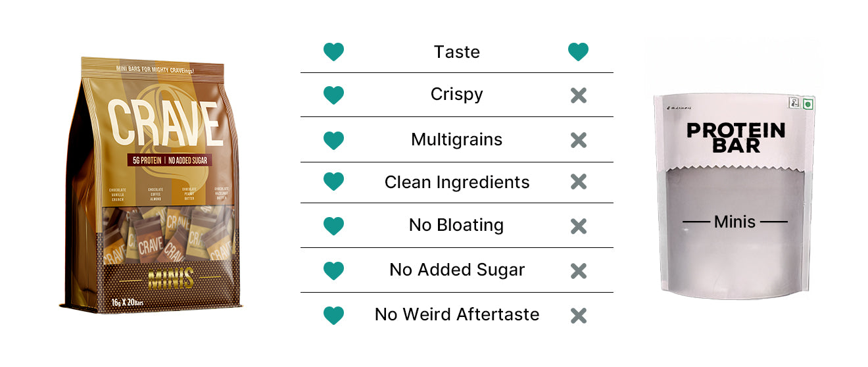Click the generic Protein Bar pouch image
The height and width of the screenshot is (367, 868).
click(x=735, y=197)
